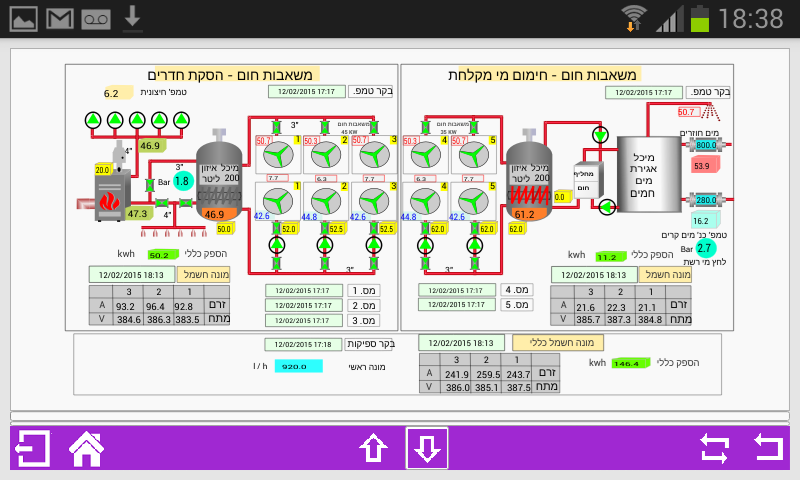The image size is (800, 480).
Task: Open the yellow general electricity meter label
Action: click(x=558, y=343)
